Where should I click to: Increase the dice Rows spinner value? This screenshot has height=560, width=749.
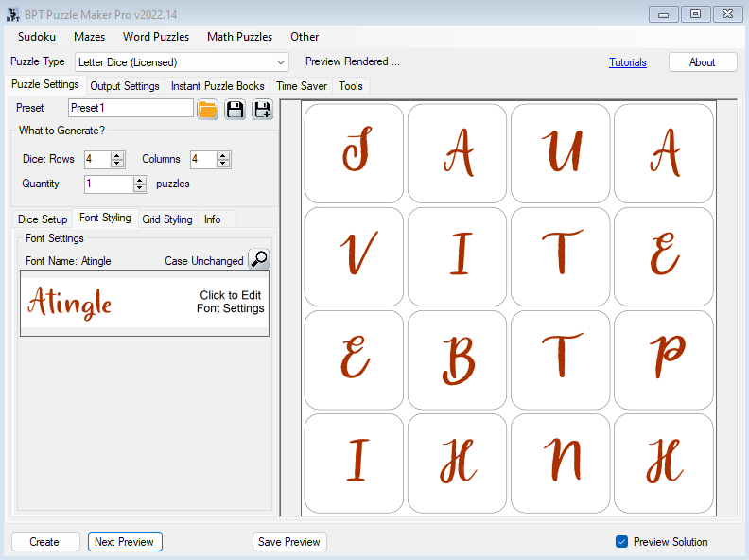coord(117,155)
